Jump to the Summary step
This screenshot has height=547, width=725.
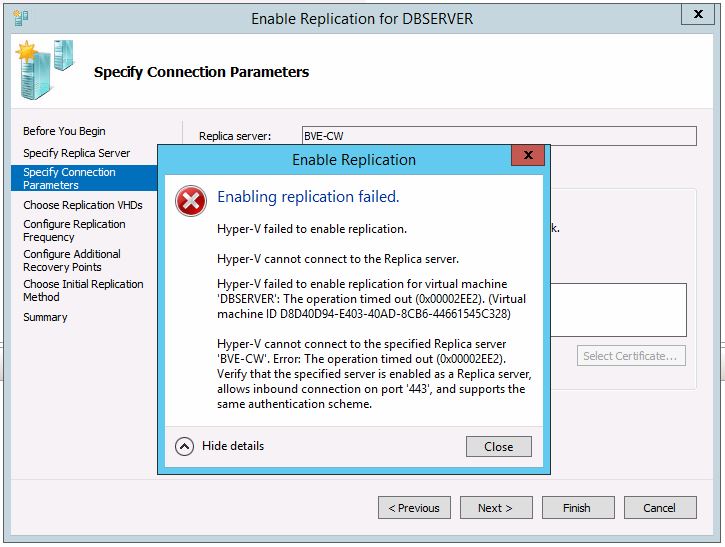click(45, 317)
